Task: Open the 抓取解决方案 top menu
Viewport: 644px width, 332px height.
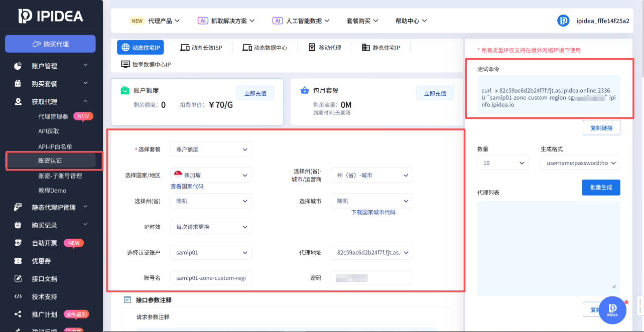Action: (x=226, y=21)
